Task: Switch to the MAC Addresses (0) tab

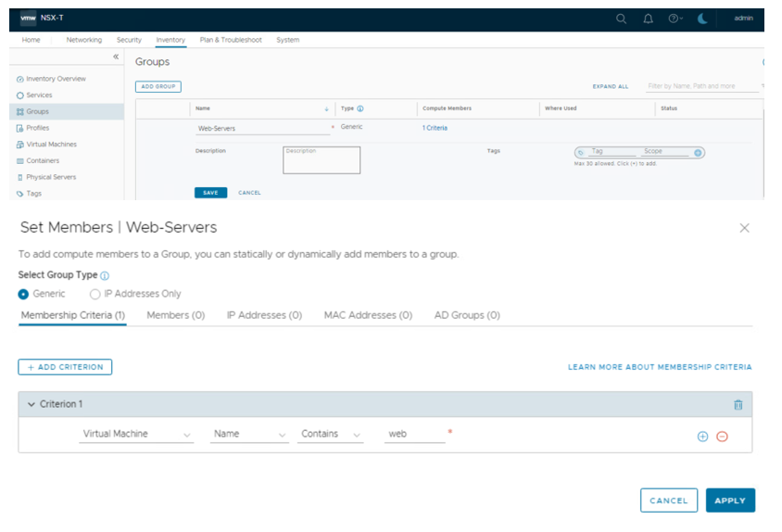Action: 368,315
